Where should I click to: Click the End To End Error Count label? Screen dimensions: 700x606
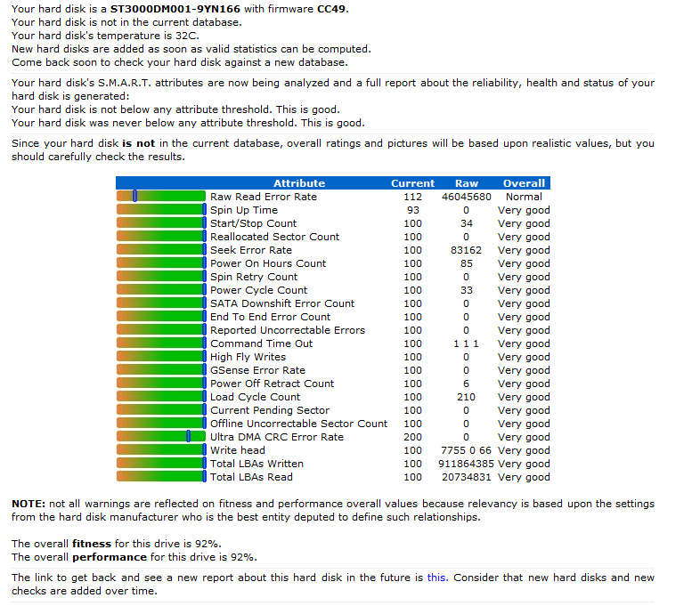[x=270, y=317]
